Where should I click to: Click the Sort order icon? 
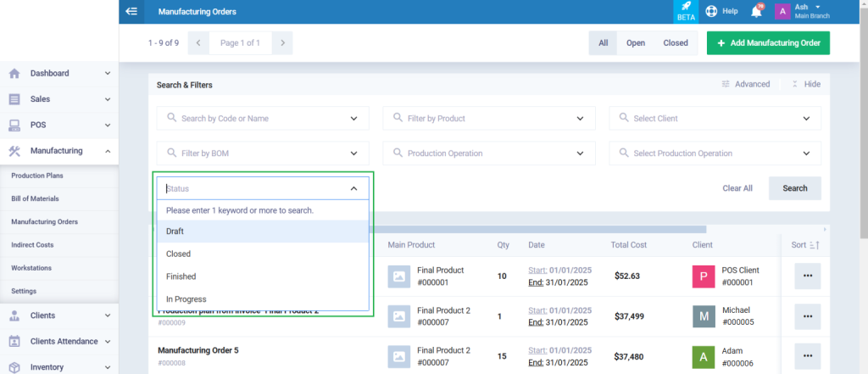coord(813,245)
